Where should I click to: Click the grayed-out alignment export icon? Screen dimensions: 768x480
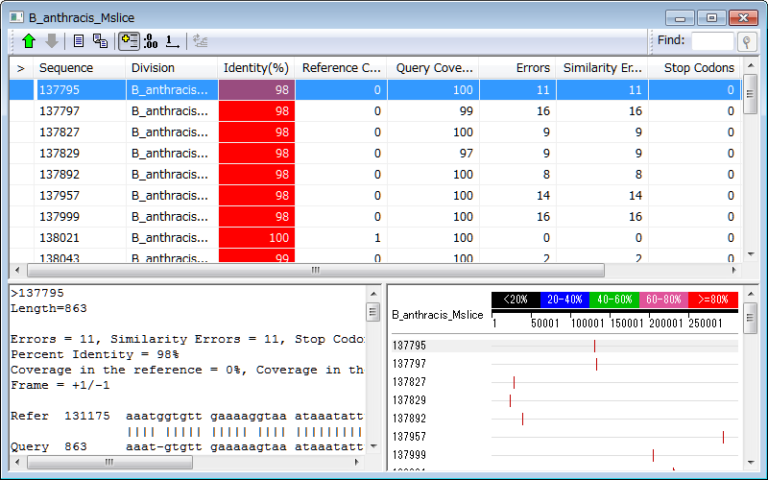click(x=200, y=41)
